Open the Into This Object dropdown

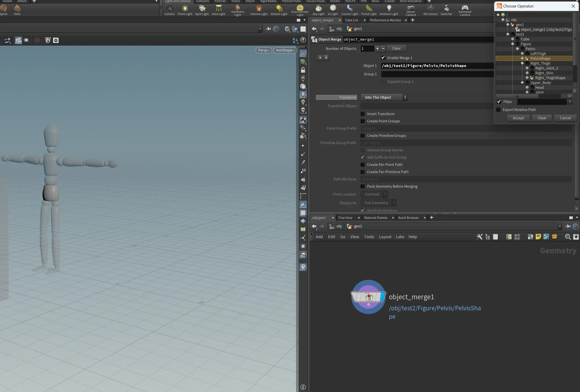coord(384,98)
